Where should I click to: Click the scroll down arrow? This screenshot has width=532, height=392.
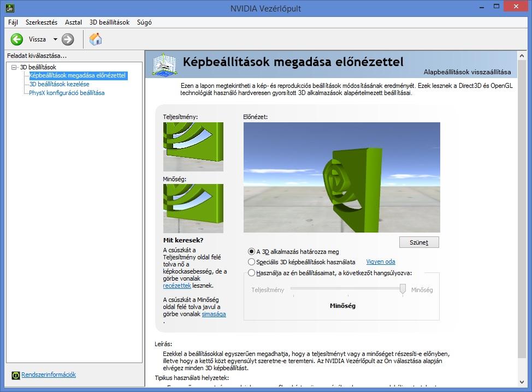522,382
